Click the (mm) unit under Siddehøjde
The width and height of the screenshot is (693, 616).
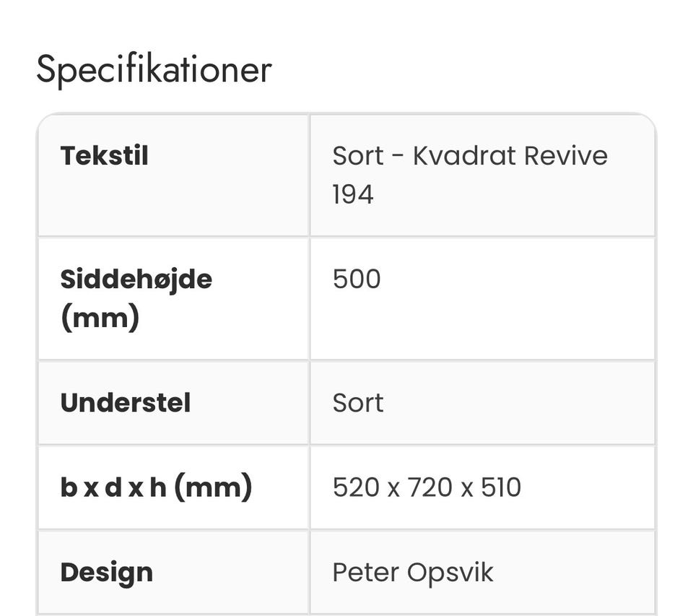coord(100,317)
